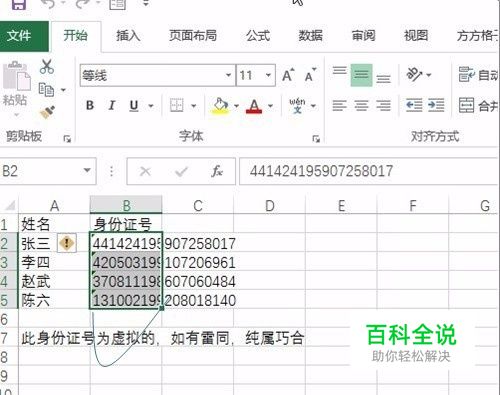This screenshot has width=500, height=395.
Task: Center cell text horizontally
Action: (x=361, y=106)
